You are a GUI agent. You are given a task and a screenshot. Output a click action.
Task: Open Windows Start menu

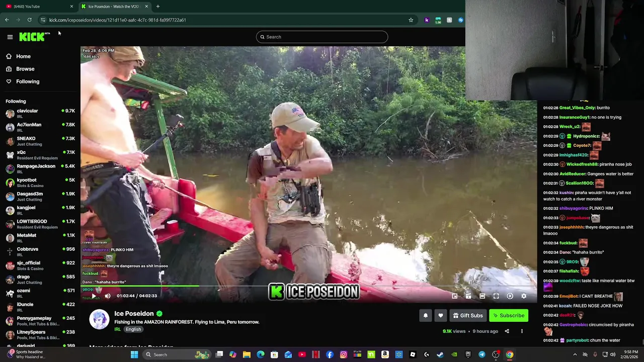(134, 354)
